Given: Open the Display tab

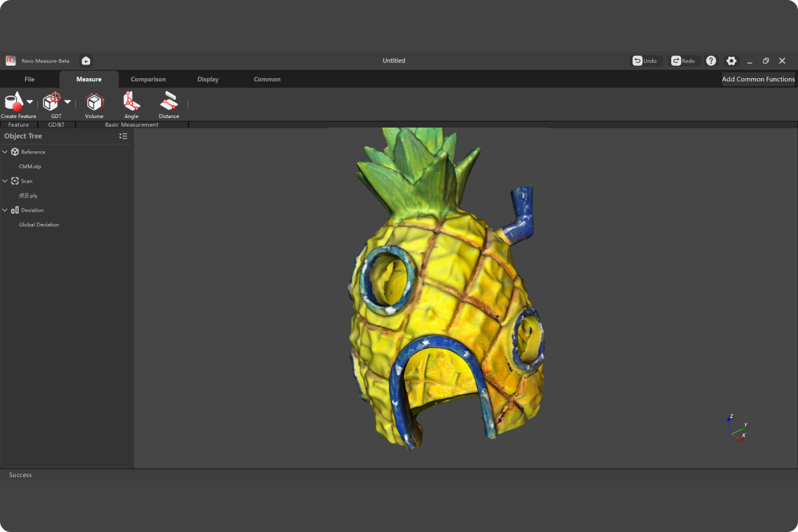Looking at the screenshot, I should (208, 79).
